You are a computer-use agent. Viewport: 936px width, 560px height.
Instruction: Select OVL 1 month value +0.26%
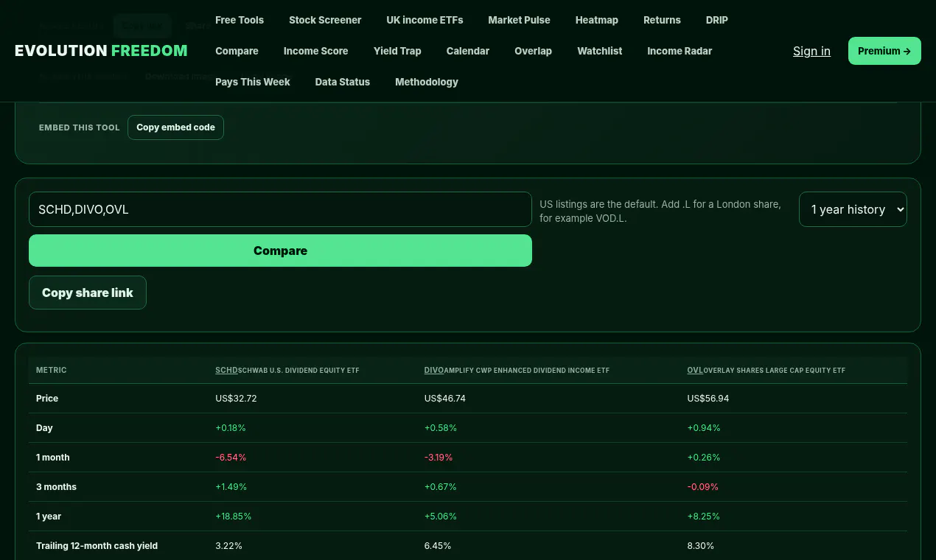[x=704, y=458]
